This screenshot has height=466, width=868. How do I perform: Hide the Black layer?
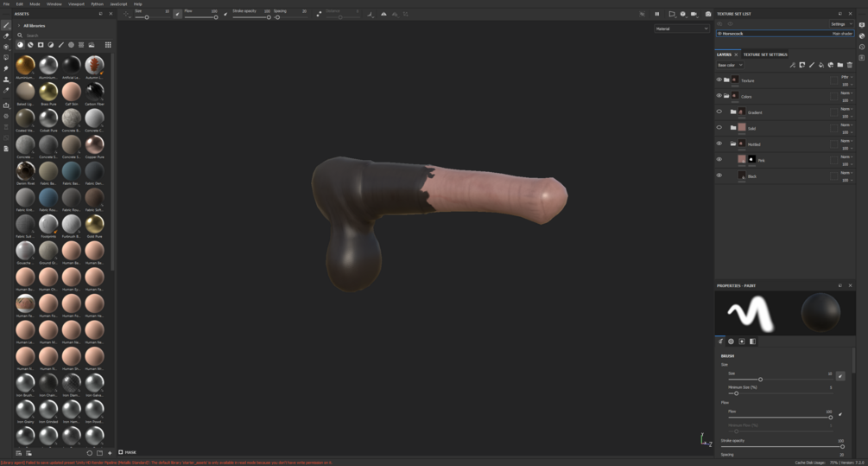coord(719,176)
